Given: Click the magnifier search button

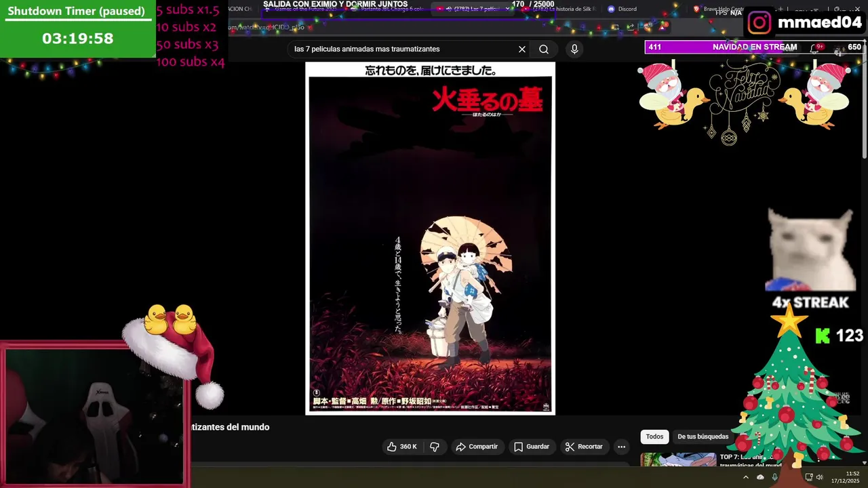Looking at the screenshot, I should 544,49.
